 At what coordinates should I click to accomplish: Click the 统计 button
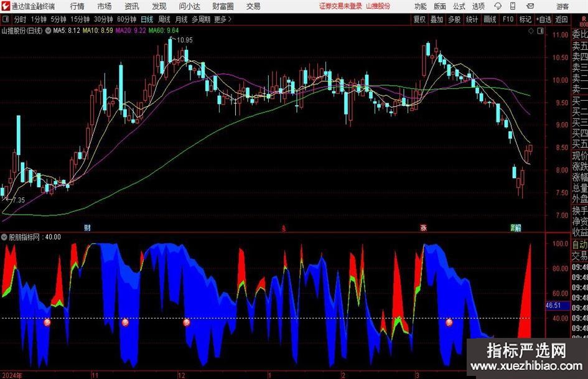472,19
